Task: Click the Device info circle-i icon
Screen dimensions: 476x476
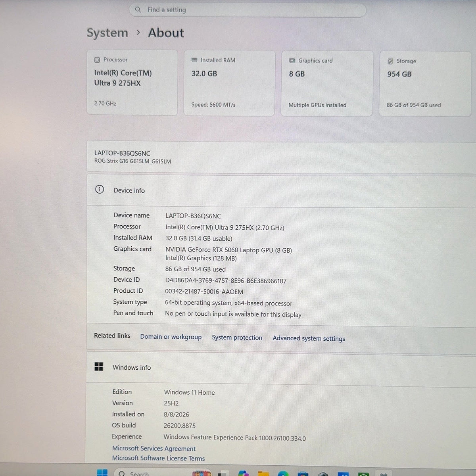Action: click(x=100, y=190)
